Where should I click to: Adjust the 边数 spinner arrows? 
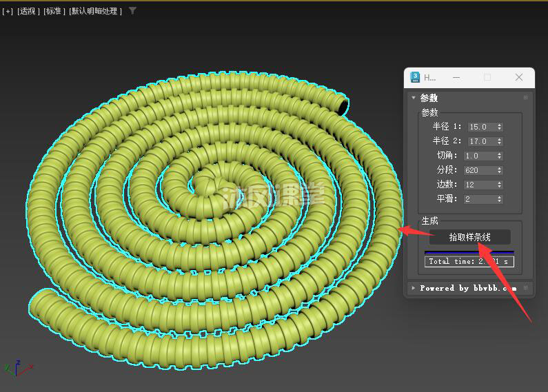[x=500, y=185]
